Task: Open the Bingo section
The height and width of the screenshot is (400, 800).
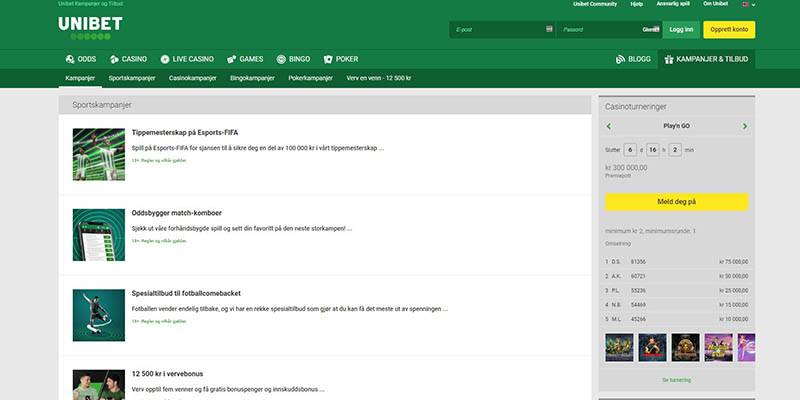Action: pos(293,59)
